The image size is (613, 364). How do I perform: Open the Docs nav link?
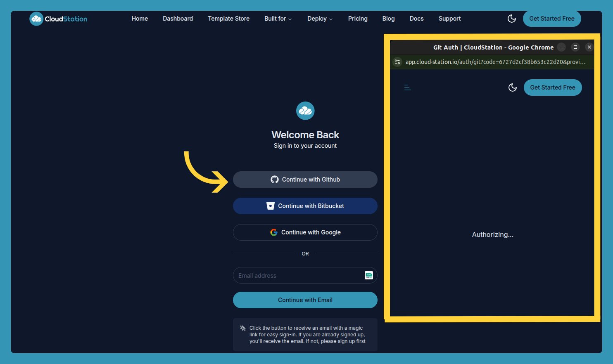(416, 19)
